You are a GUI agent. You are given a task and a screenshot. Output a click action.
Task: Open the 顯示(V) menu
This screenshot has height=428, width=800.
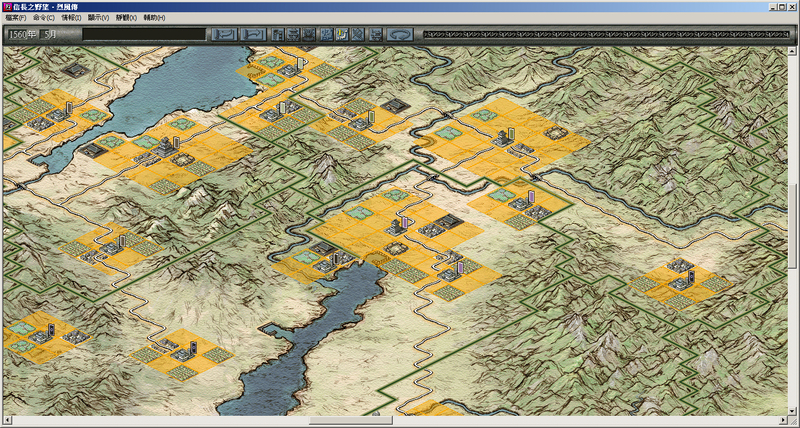(x=98, y=17)
